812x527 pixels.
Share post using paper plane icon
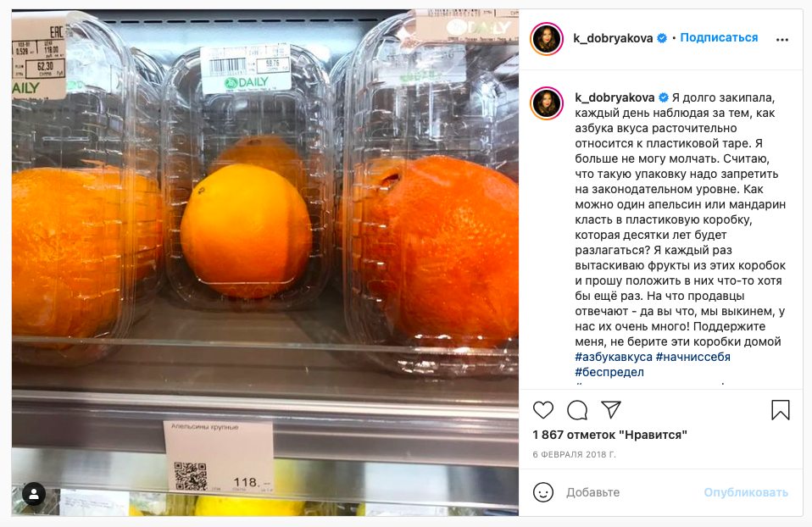(x=611, y=409)
